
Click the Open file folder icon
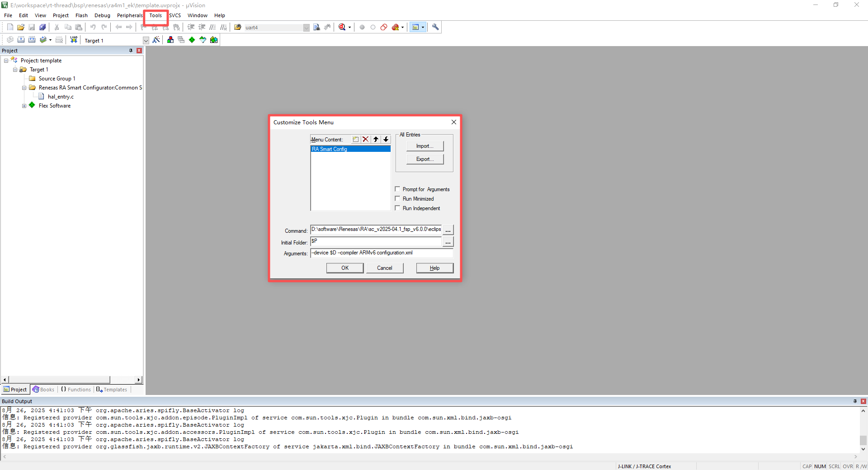(x=21, y=27)
